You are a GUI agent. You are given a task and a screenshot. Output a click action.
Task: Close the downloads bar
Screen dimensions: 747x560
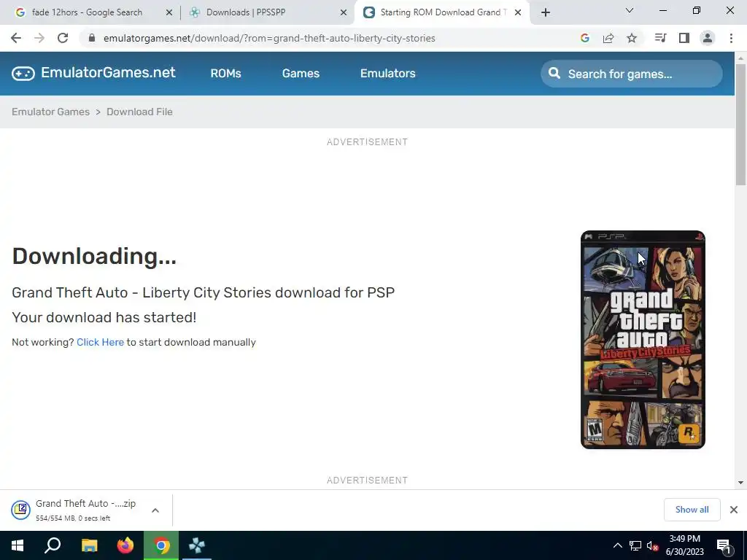pos(734,510)
